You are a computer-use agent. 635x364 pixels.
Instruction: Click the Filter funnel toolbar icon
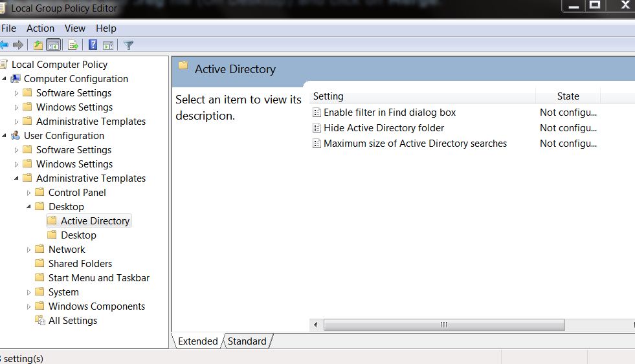coord(128,45)
